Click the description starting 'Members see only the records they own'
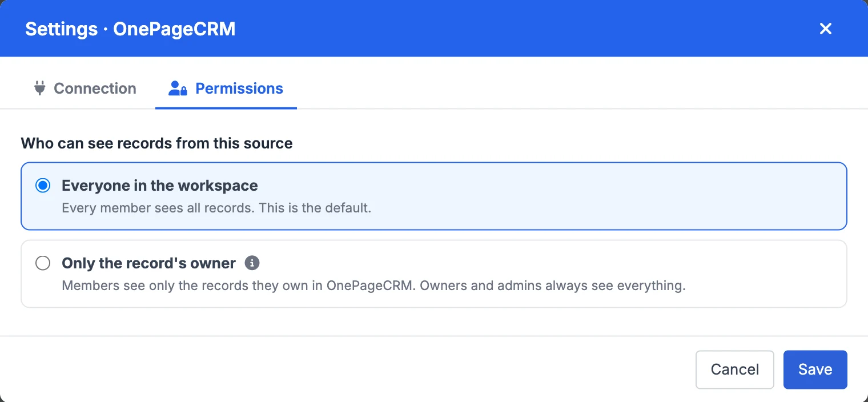Image resolution: width=868 pixels, height=402 pixels. coord(373,286)
